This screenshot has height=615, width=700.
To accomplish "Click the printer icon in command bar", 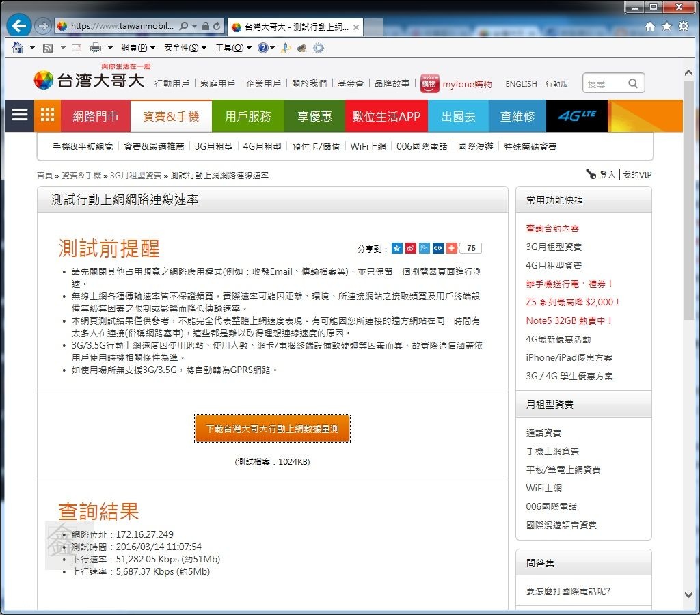I will (96, 48).
